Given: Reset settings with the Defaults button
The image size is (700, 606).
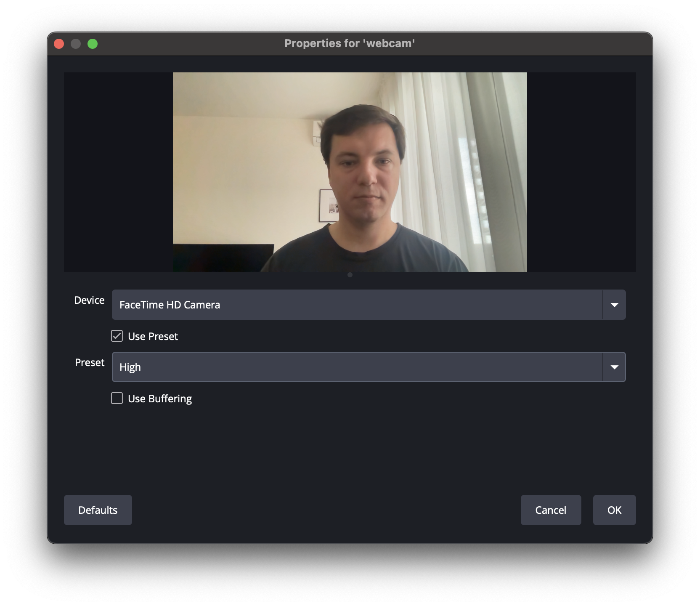Looking at the screenshot, I should [98, 510].
